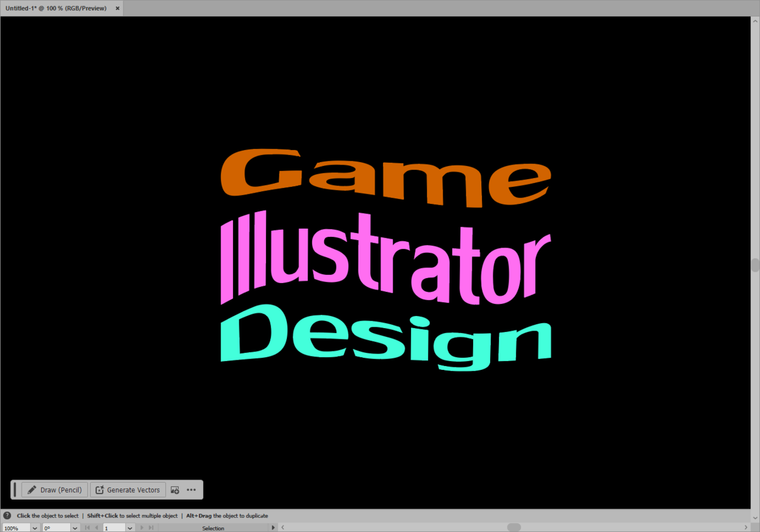This screenshot has height=532, width=760.
Task: Go to the next artboard
Action: click(141, 528)
